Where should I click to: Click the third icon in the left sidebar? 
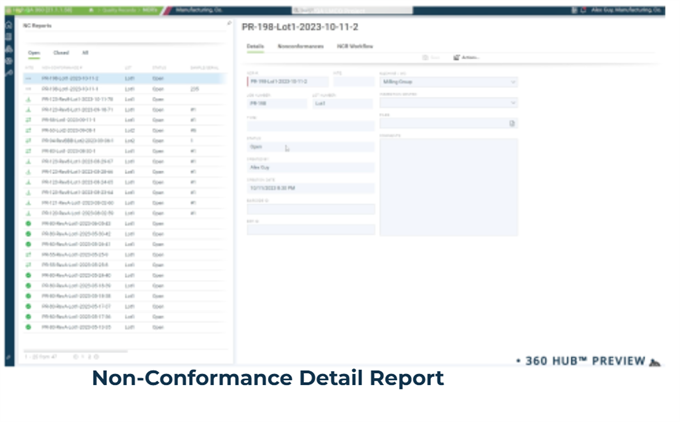[9, 49]
